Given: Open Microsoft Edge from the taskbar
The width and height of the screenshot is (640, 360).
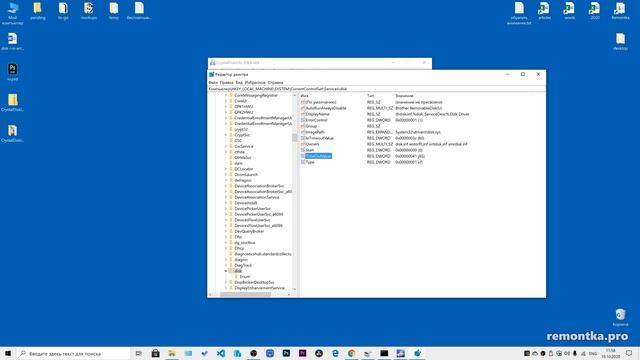Looking at the screenshot, I should [335, 353].
